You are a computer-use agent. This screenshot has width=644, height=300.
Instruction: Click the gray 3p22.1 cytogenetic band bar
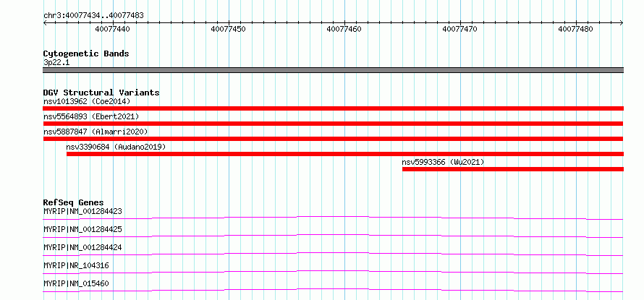[x=333, y=70]
